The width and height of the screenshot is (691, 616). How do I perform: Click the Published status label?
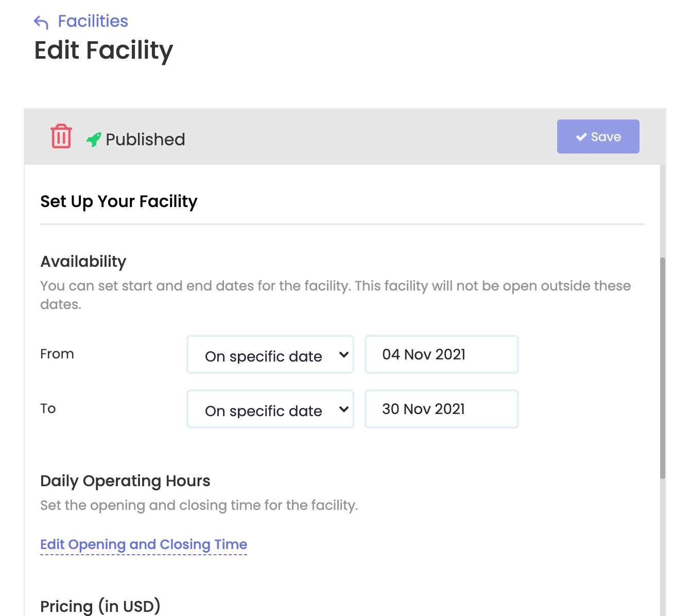pos(145,140)
